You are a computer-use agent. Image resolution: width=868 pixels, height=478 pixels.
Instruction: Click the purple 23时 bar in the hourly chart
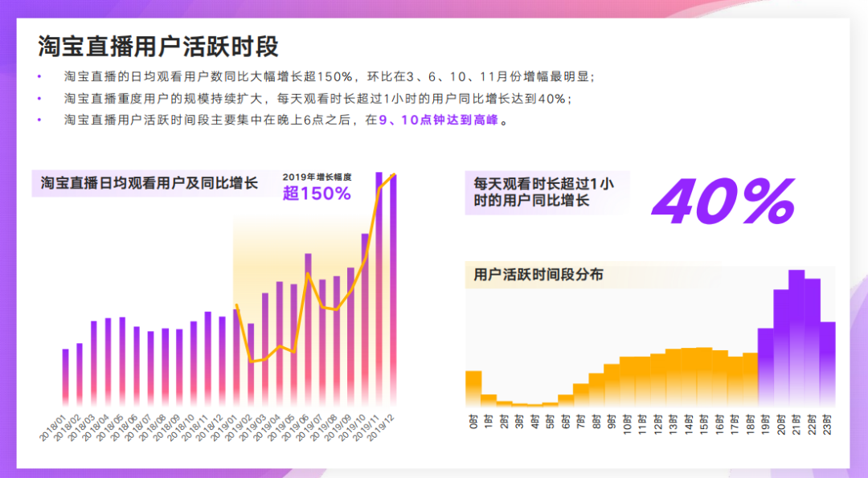[x=828, y=364]
